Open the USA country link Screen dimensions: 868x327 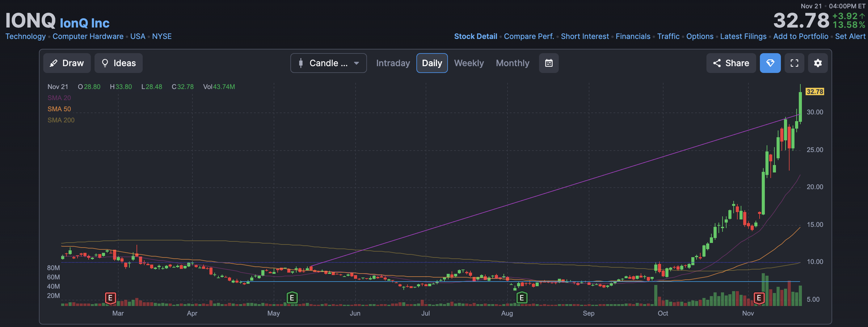(137, 36)
